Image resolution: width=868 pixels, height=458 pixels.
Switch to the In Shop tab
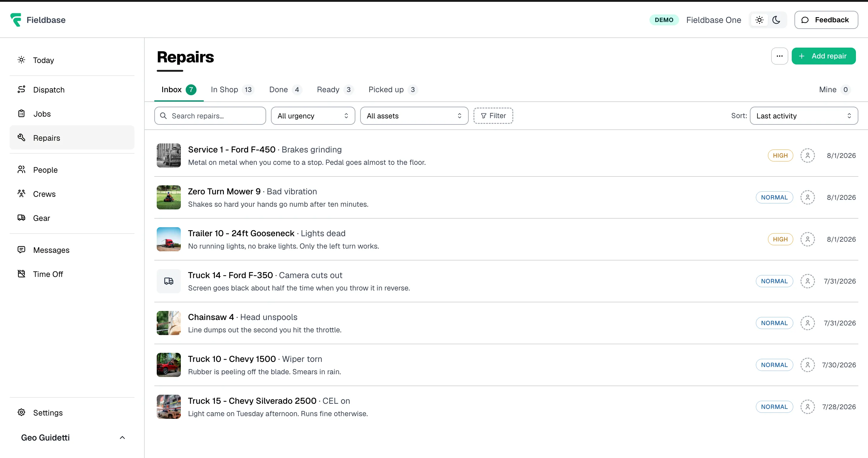pyautogui.click(x=232, y=89)
